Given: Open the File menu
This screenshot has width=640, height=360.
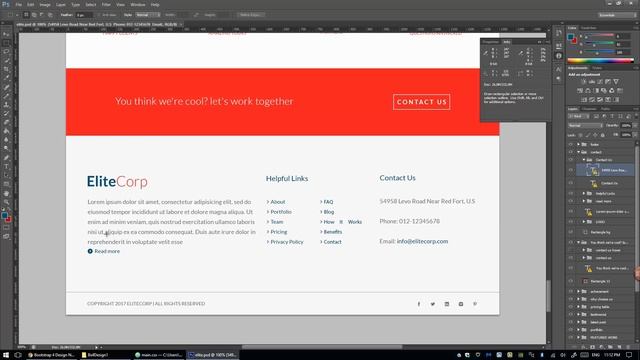Looking at the screenshot, I should (19, 4).
